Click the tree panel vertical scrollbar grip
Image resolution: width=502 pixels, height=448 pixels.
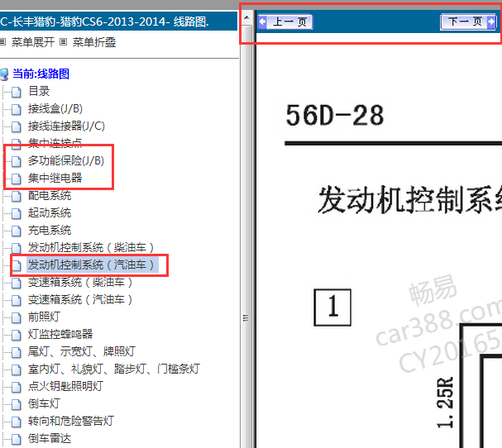[x=246, y=317]
